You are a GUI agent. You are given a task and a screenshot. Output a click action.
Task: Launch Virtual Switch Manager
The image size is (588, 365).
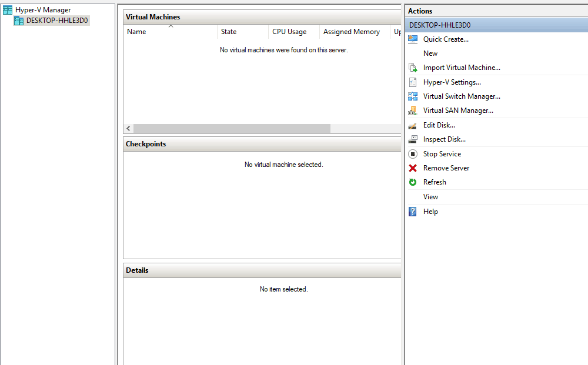pyautogui.click(x=462, y=96)
